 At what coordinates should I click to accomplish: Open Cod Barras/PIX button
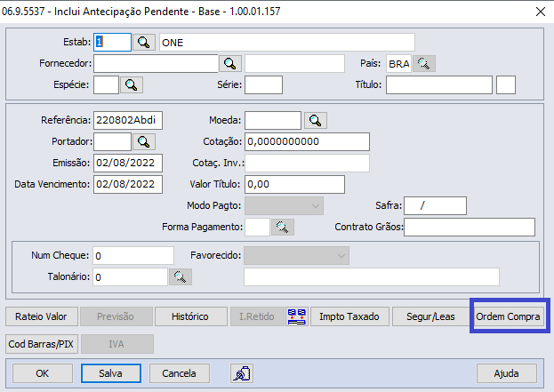tap(41, 344)
